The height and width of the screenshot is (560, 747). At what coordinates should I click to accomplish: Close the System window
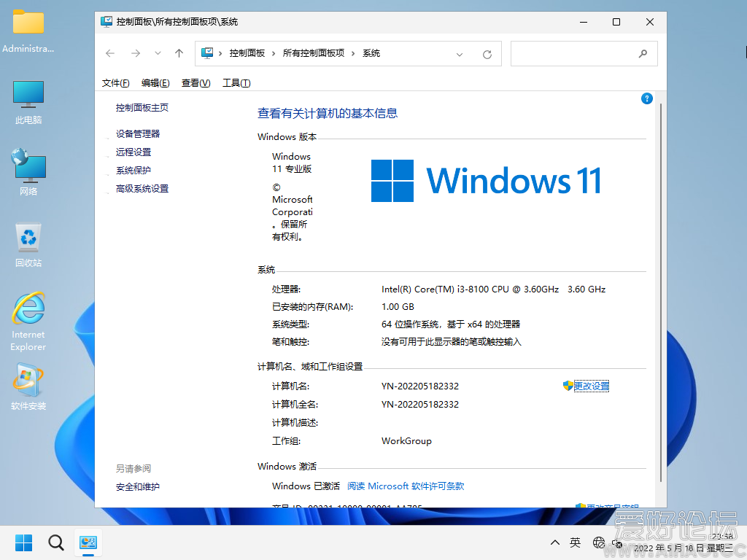650,22
